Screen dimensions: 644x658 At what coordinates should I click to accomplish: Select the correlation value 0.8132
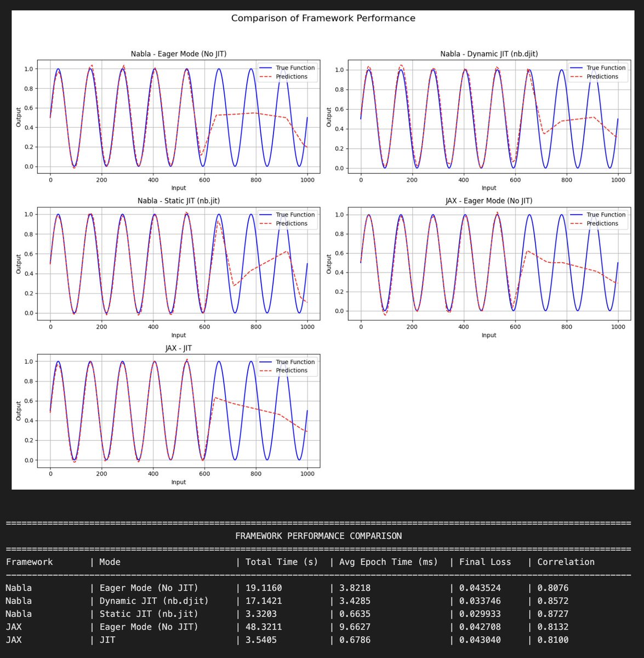click(x=553, y=627)
